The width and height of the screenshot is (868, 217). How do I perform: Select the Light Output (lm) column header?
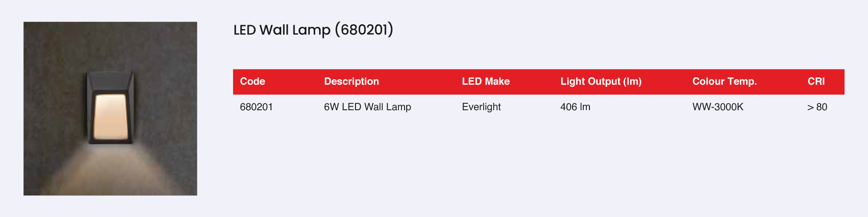[601, 82]
